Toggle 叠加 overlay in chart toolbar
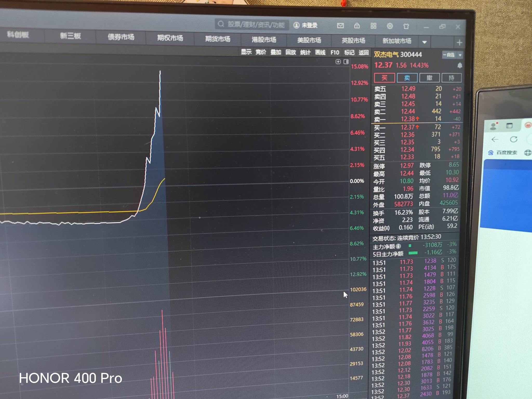This screenshot has height=399, width=532. 276,52
